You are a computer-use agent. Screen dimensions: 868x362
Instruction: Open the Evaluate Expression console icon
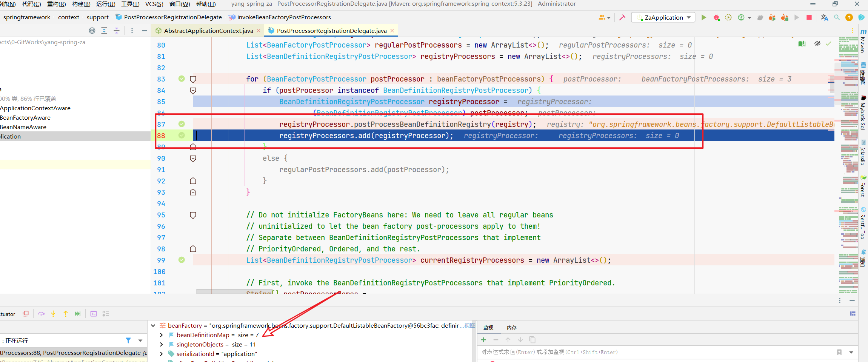[94, 314]
